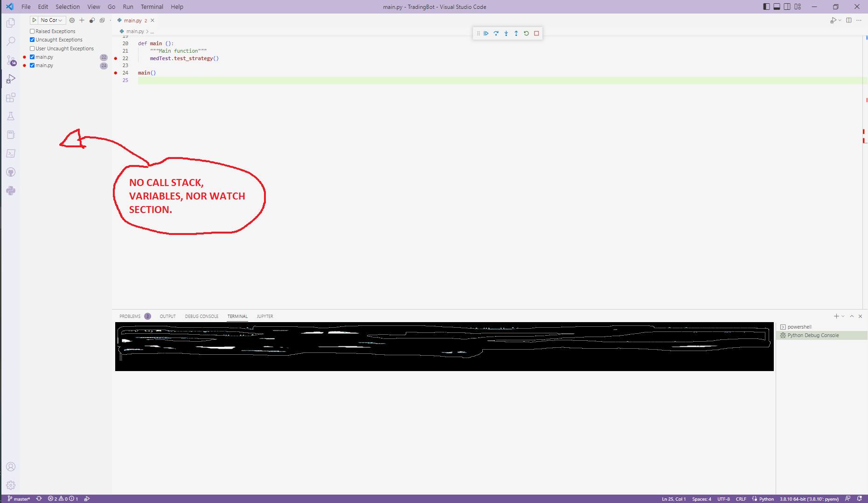Open the Customize Layout icon
Image resolution: width=868 pixels, height=503 pixels.
click(798, 7)
